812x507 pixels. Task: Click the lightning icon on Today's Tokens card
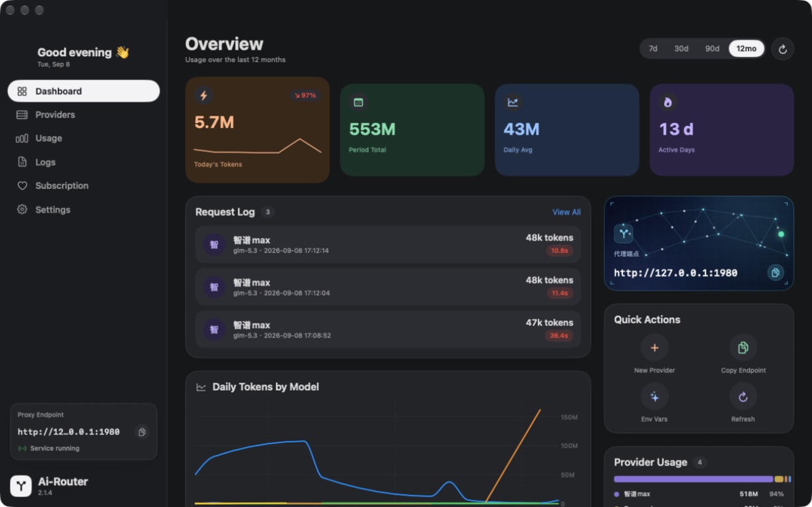coord(203,96)
